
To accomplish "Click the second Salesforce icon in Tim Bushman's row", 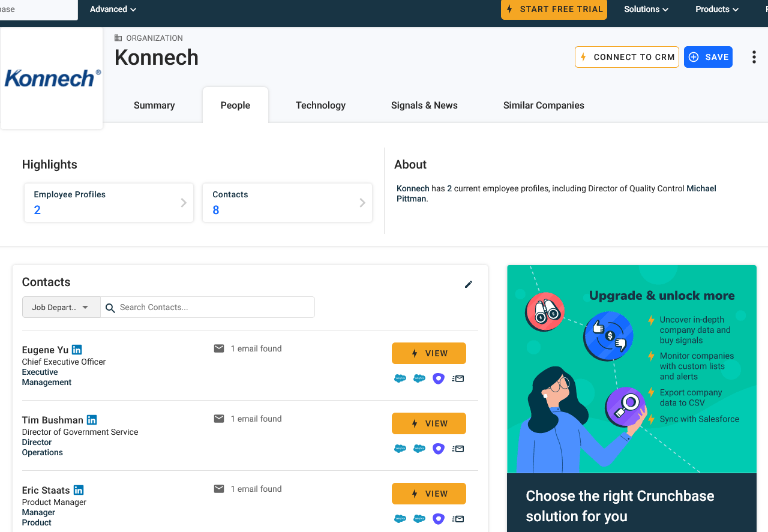I will click(x=419, y=449).
